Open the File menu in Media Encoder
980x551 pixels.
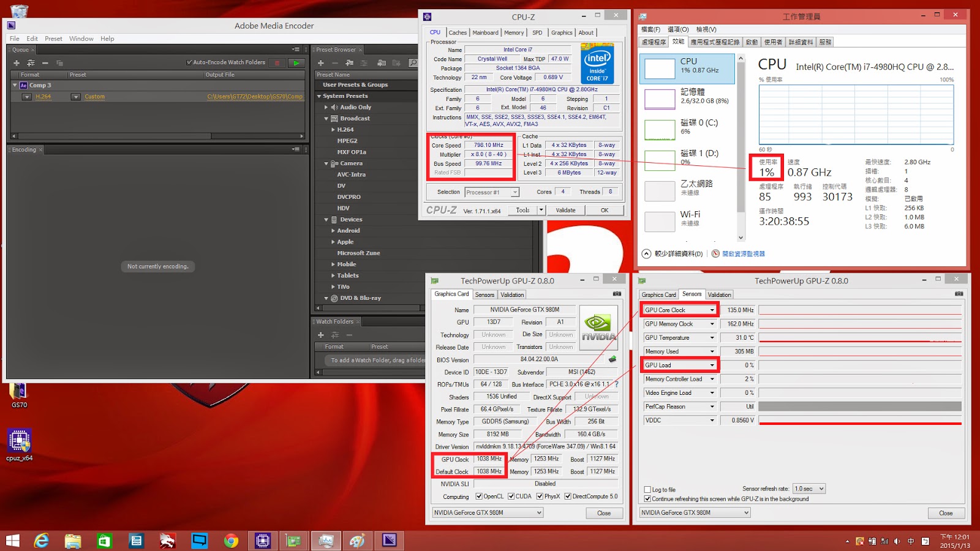(14, 39)
